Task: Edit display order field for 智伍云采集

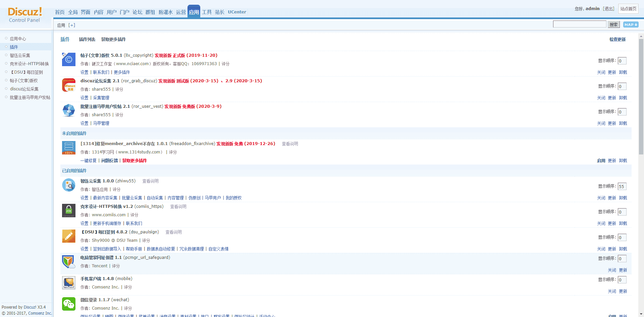Action: [622, 186]
